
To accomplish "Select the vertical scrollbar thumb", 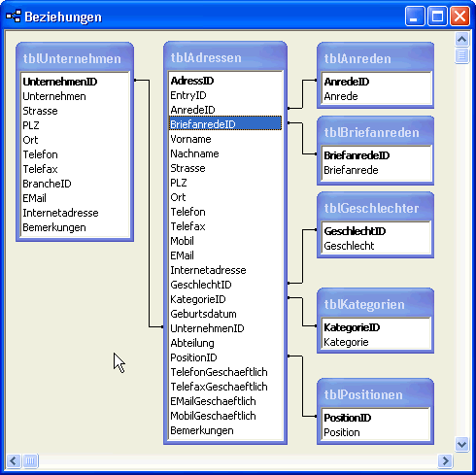I will tap(461, 55).
